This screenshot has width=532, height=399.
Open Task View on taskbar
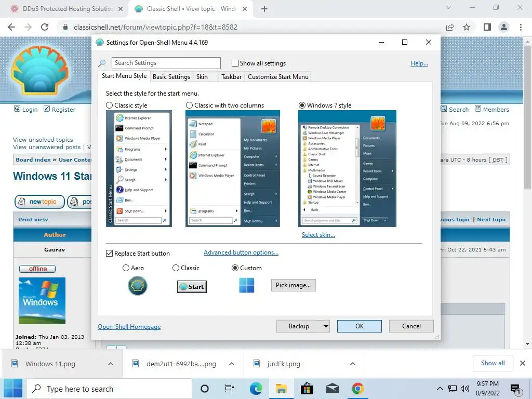(x=230, y=389)
